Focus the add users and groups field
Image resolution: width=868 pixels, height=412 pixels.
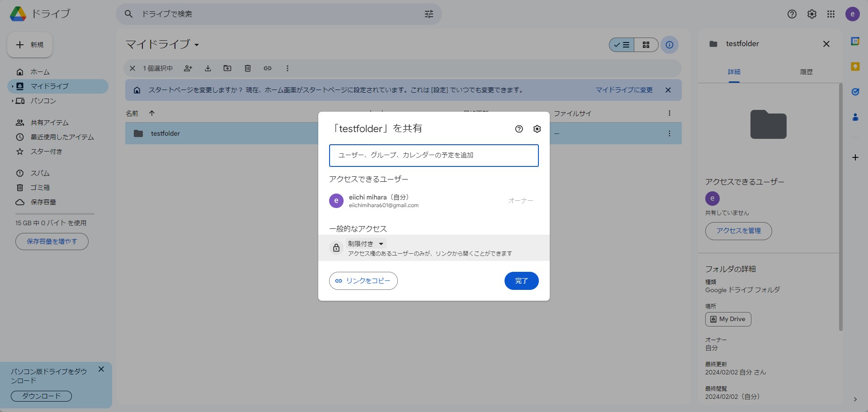434,155
